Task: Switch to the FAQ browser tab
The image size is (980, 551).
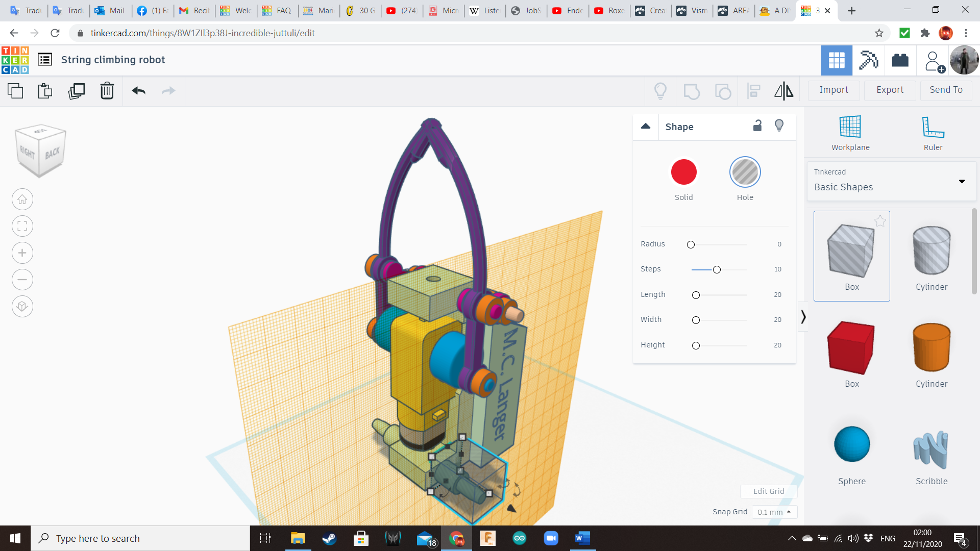Action: 278,11
